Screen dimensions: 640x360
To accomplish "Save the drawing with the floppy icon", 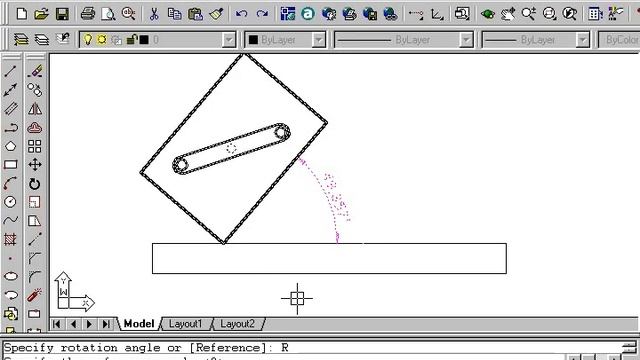I will [x=62, y=14].
